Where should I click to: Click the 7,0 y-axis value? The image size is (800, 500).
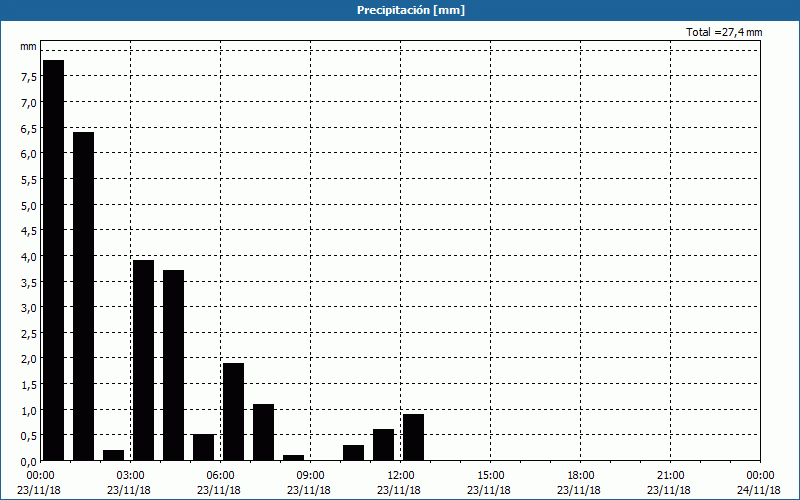(29, 103)
